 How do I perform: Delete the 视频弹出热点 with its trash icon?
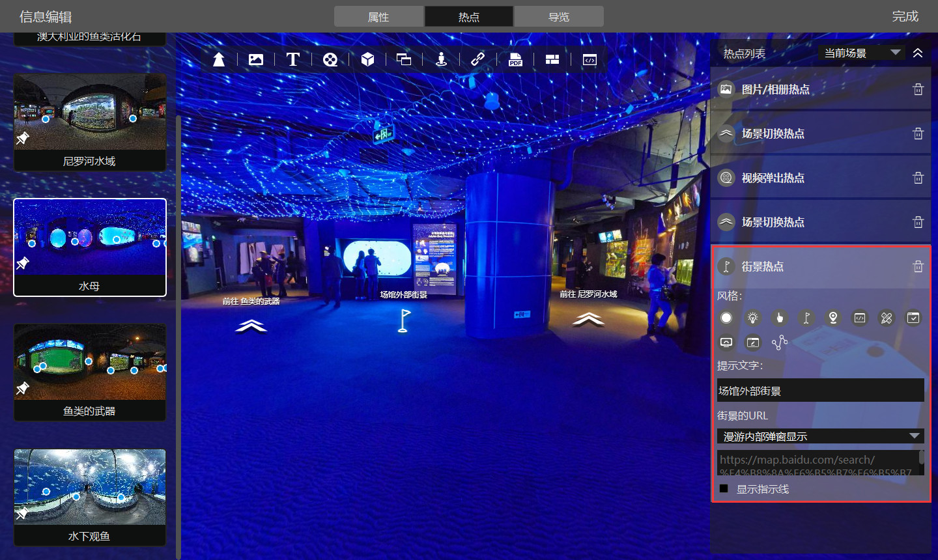click(918, 178)
